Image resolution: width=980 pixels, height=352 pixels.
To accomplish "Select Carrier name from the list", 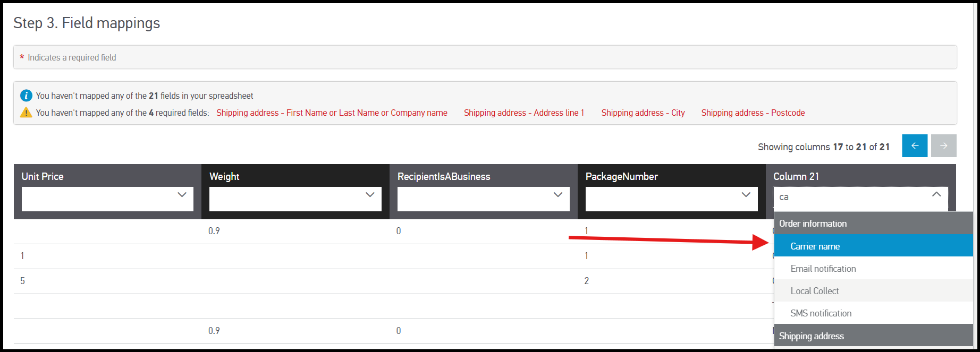I will [815, 246].
